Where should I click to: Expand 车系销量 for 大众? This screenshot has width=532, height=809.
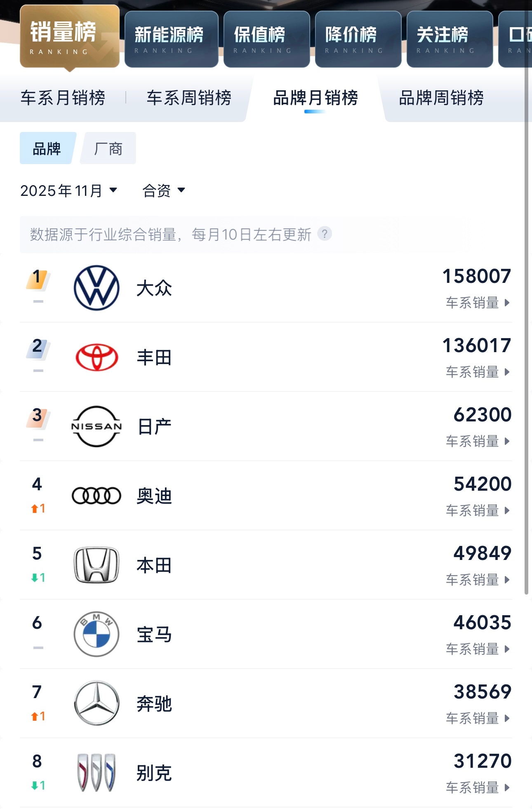tap(478, 303)
